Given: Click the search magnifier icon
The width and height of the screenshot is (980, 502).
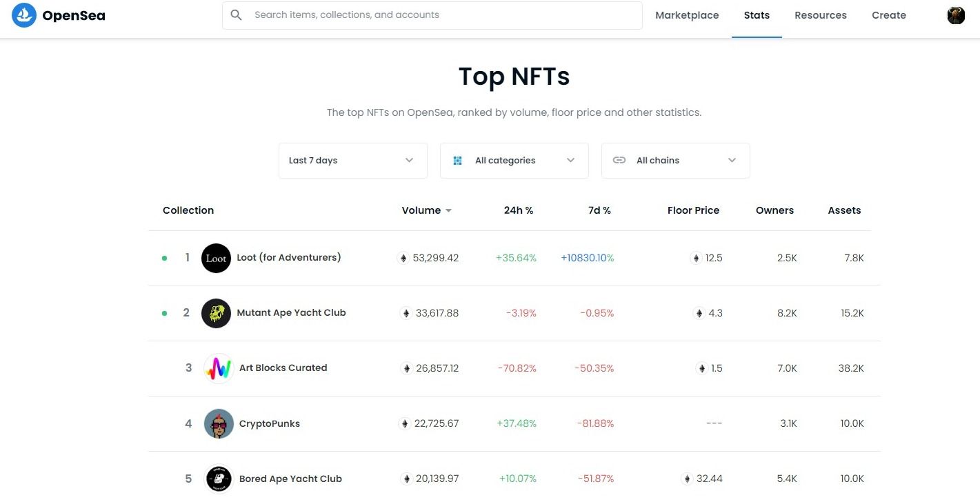Looking at the screenshot, I should [236, 14].
